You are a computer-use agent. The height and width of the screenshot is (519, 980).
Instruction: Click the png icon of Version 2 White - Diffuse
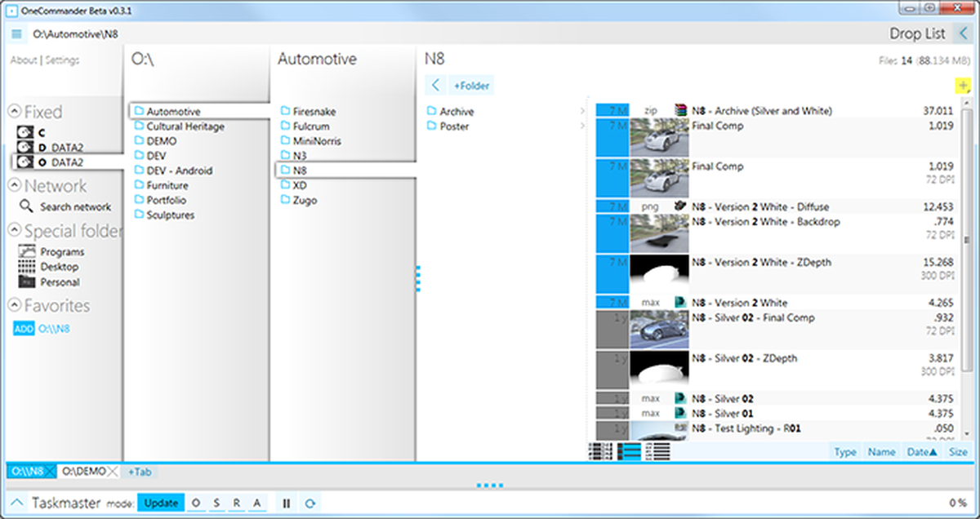tap(681, 206)
